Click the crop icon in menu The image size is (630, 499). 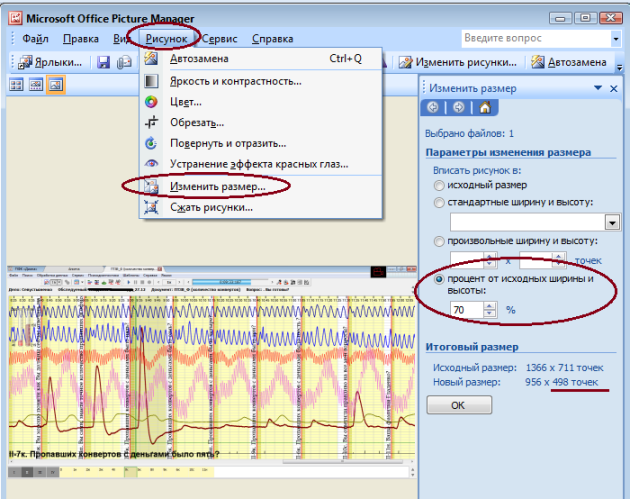pos(151,122)
